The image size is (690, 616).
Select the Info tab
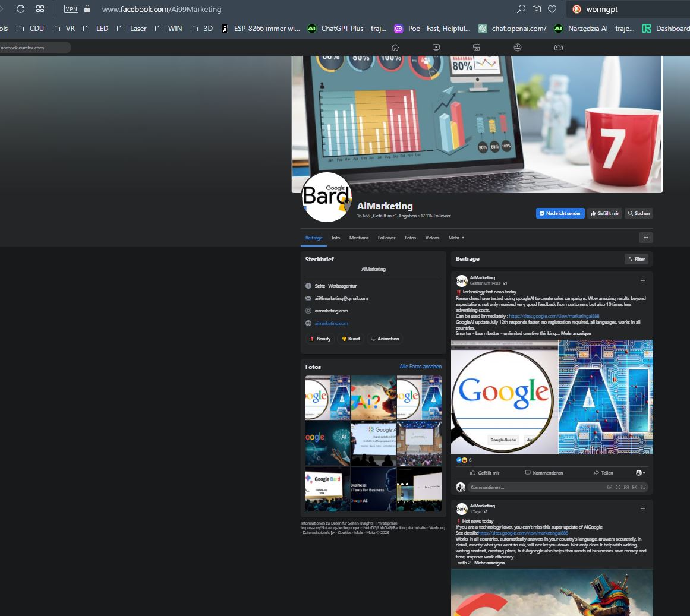tap(336, 238)
